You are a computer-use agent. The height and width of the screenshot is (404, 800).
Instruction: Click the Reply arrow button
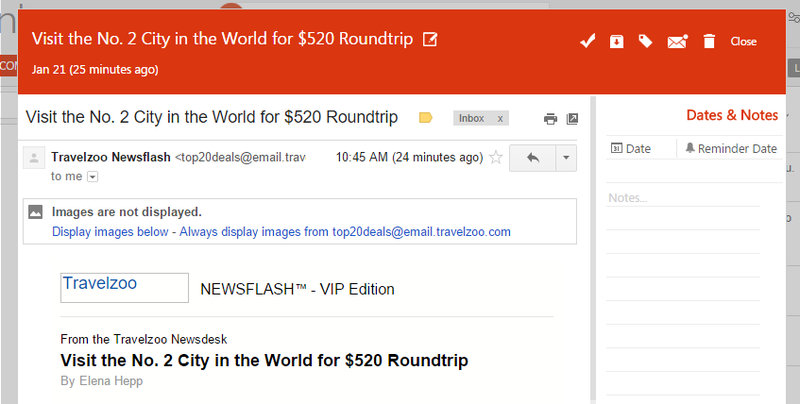tap(533, 158)
